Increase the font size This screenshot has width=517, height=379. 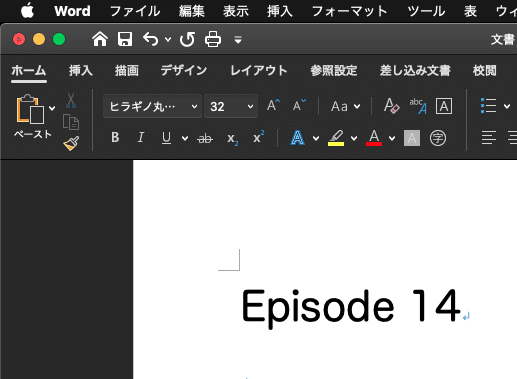273,106
